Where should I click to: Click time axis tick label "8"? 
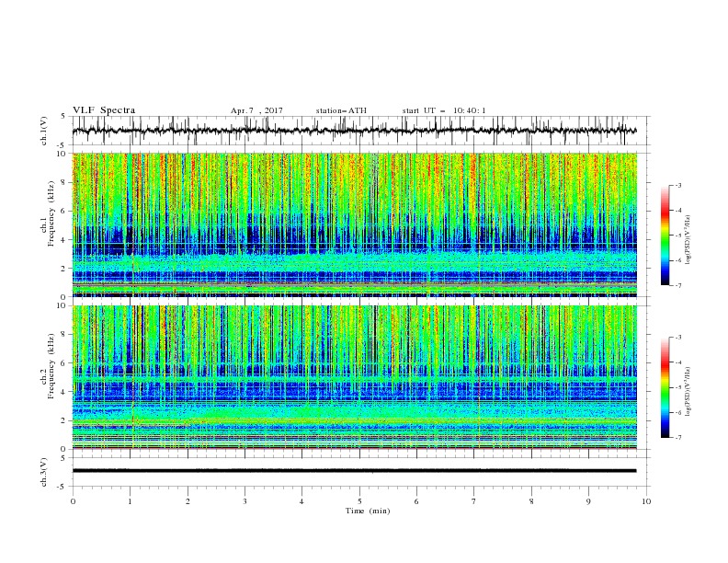531,501
